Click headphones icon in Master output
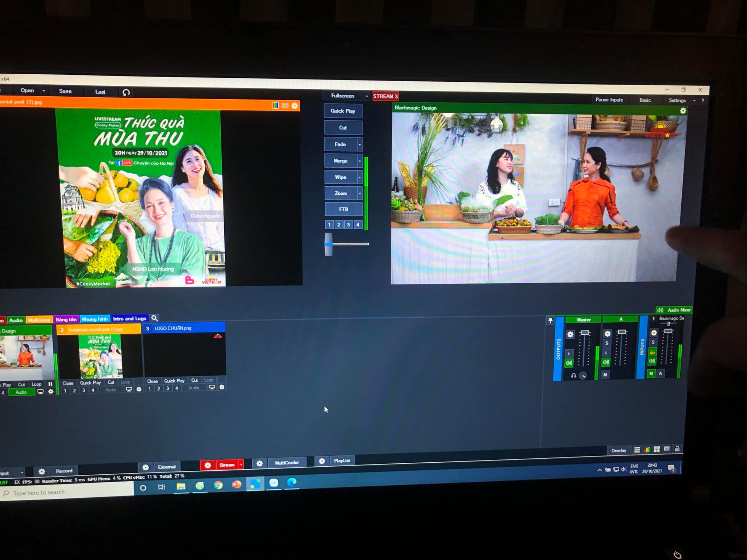The image size is (747, 560). coord(573,376)
